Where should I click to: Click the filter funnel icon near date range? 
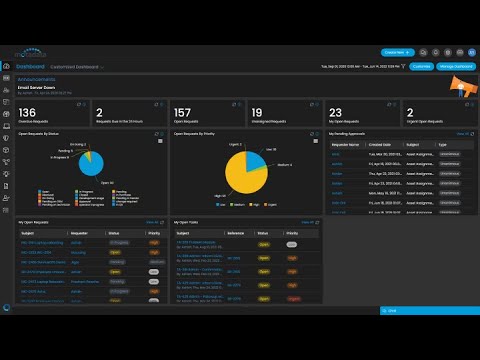[403, 66]
